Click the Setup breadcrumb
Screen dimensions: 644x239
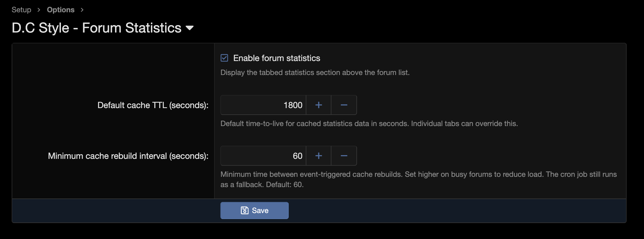pyautogui.click(x=21, y=9)
